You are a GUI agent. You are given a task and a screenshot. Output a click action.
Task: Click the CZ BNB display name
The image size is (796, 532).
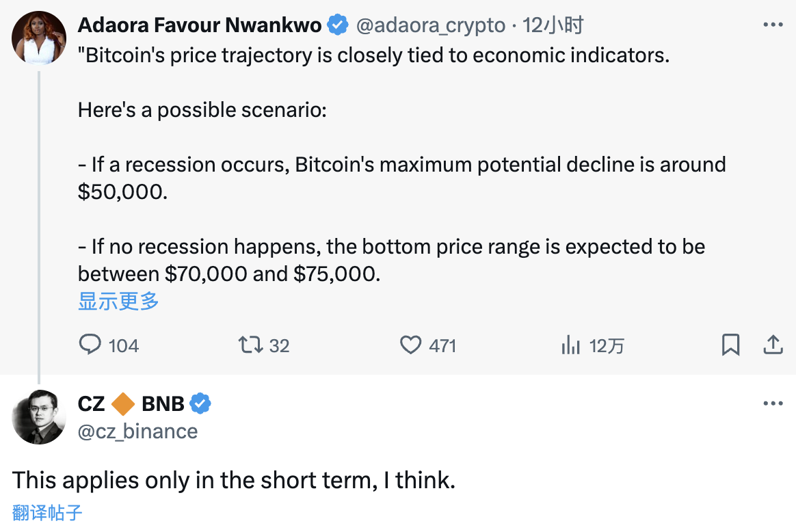131,404
